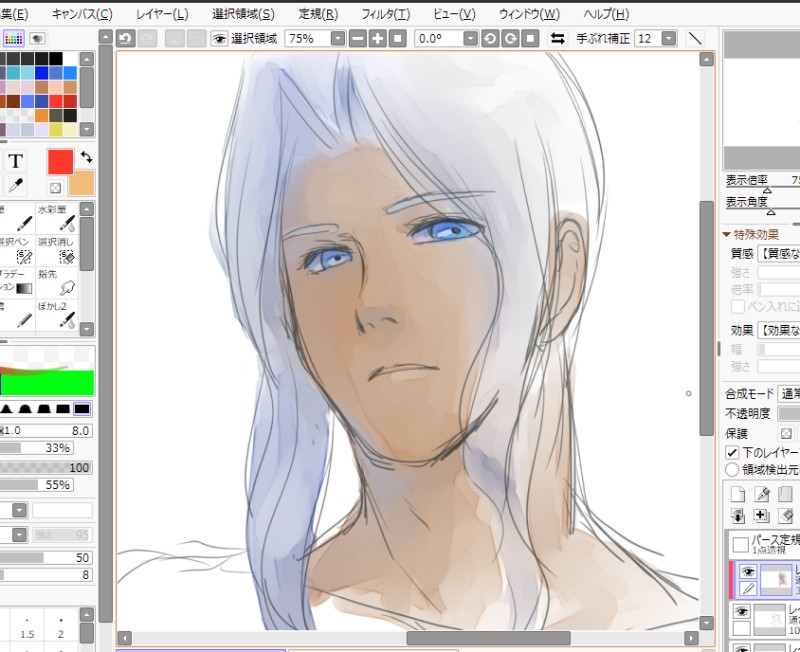The image size is (800, 652).
Task: Open the color swatches panel icon
Action: [14, 38]
